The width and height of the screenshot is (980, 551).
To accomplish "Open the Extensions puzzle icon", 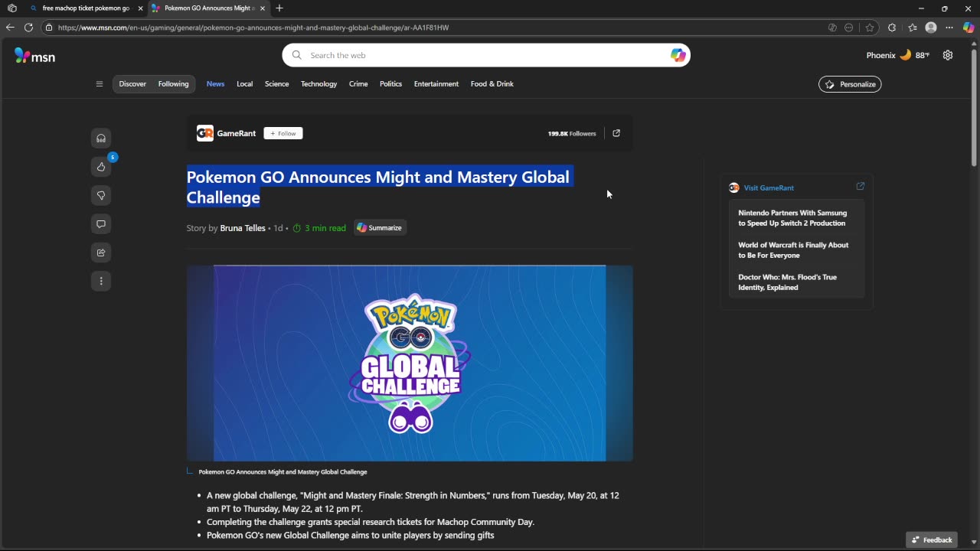I will 892,28.
